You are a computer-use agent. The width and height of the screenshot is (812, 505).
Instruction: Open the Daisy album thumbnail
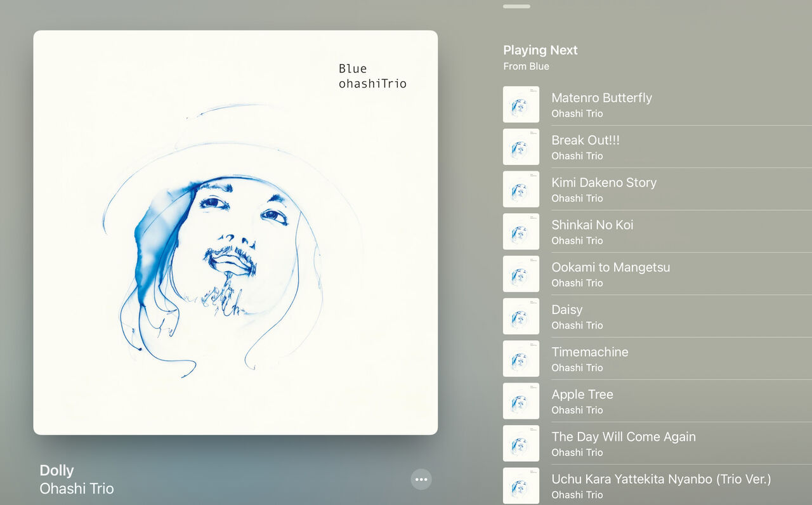tap(521, 317)
